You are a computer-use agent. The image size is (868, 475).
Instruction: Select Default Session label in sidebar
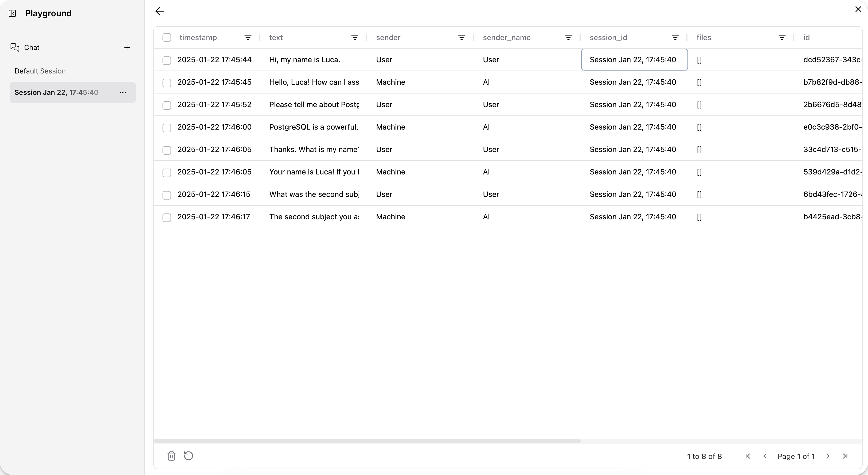click(40, 71)
